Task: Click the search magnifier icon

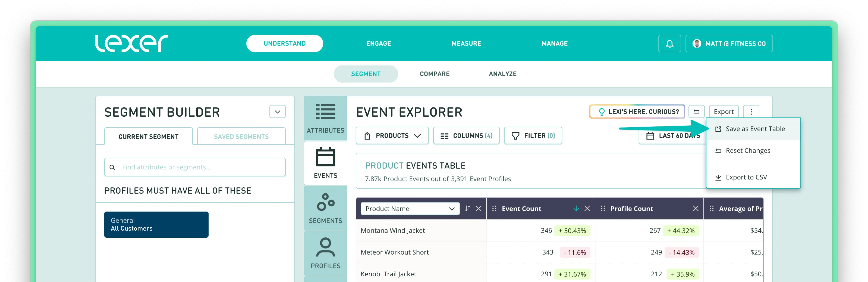Action: click(x=112, y=167)
